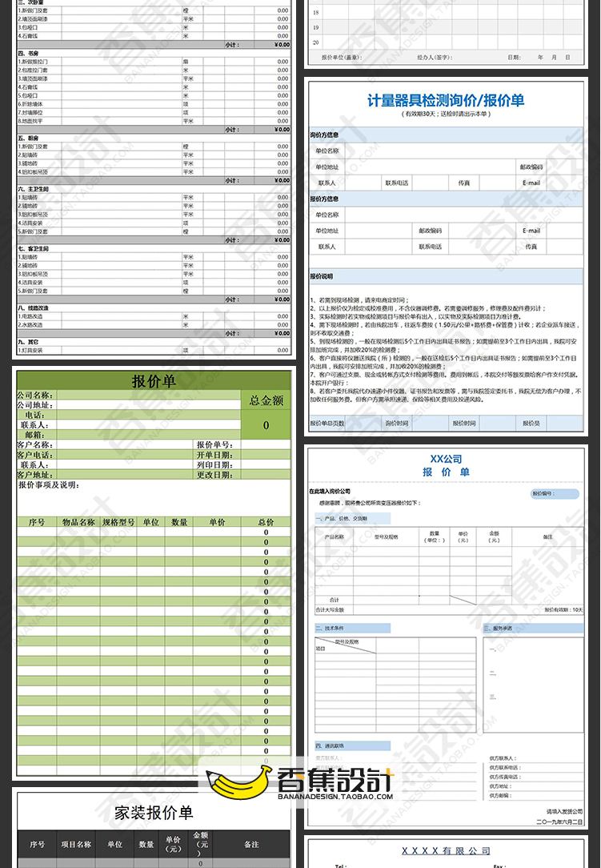Click the 家装报价单 template heading

click(x=154, y=813)
